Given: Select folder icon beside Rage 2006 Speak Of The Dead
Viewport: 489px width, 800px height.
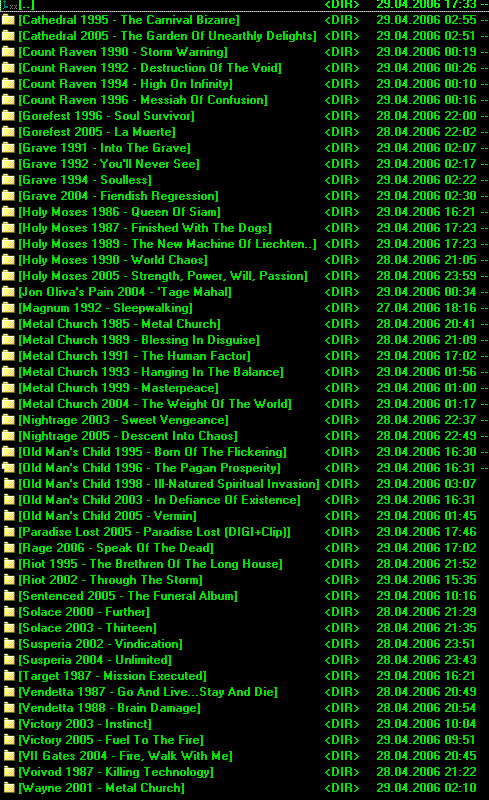Looking at the screenshot, I should (9, 548).
